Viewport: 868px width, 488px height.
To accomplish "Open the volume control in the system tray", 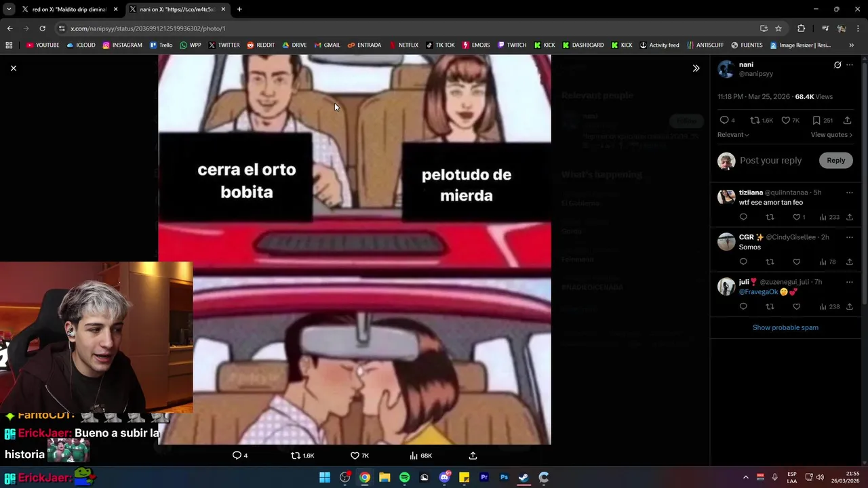I will [820, 477].
